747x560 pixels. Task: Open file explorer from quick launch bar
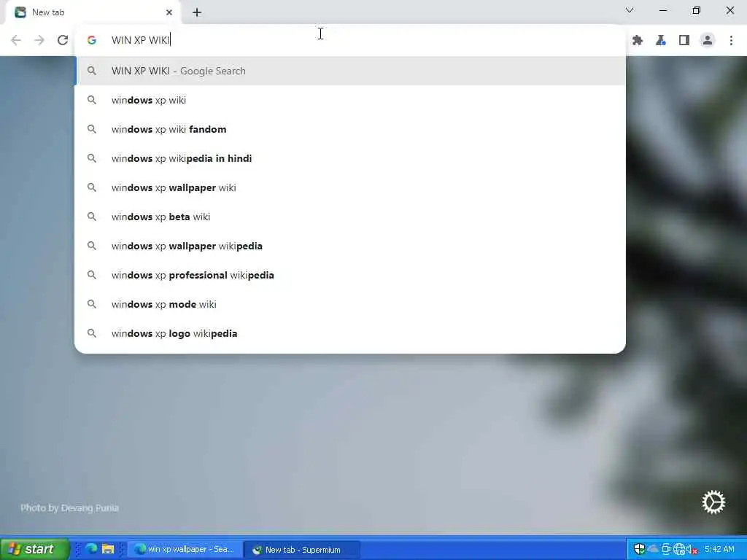(x=108, y=549)
